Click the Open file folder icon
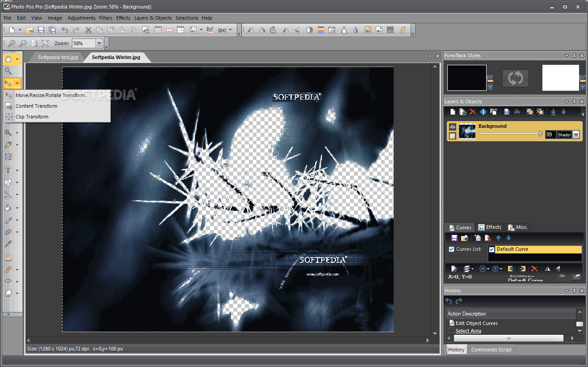 pyautogui.click(x=30, y=30)
